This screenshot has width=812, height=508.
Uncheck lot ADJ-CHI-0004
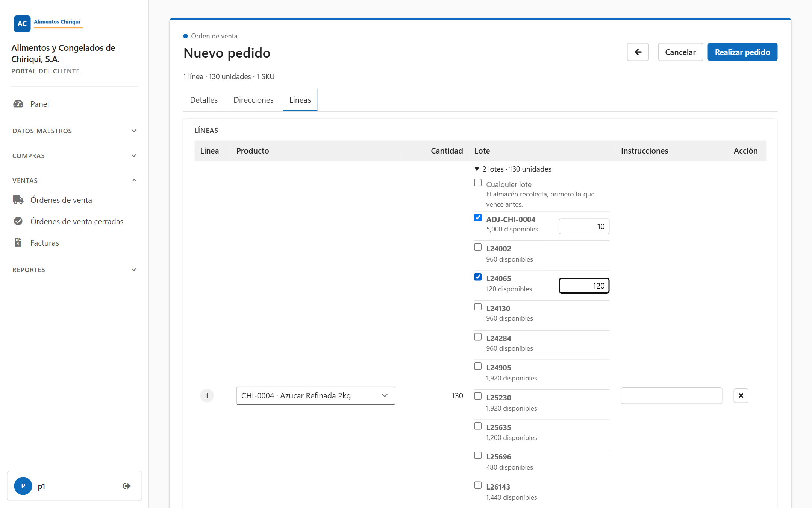(478, 218)
